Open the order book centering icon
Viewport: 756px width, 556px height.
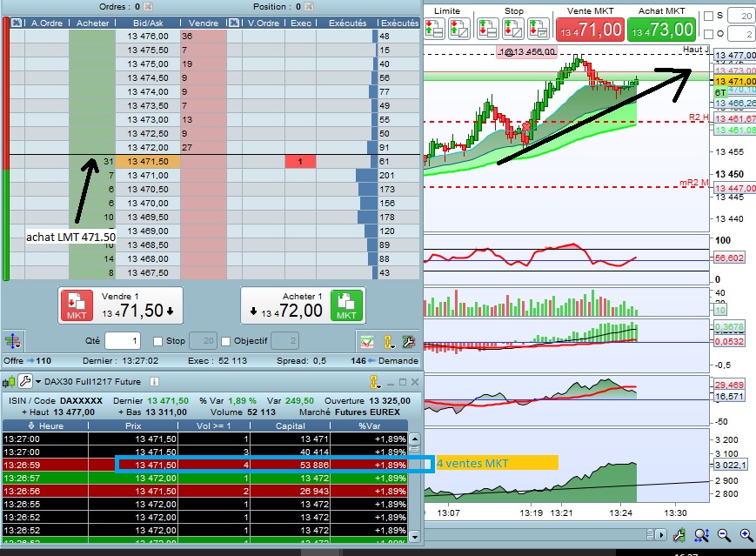click(12, 341)
